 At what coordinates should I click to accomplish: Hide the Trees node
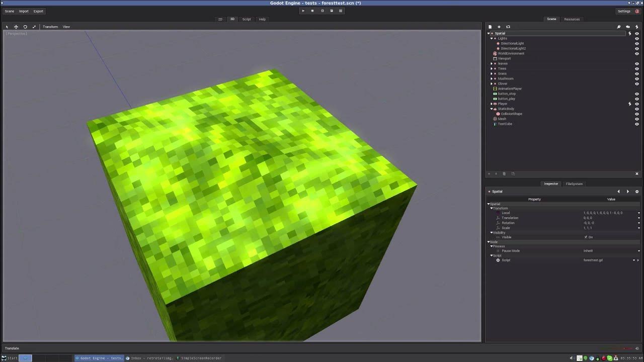637,69
